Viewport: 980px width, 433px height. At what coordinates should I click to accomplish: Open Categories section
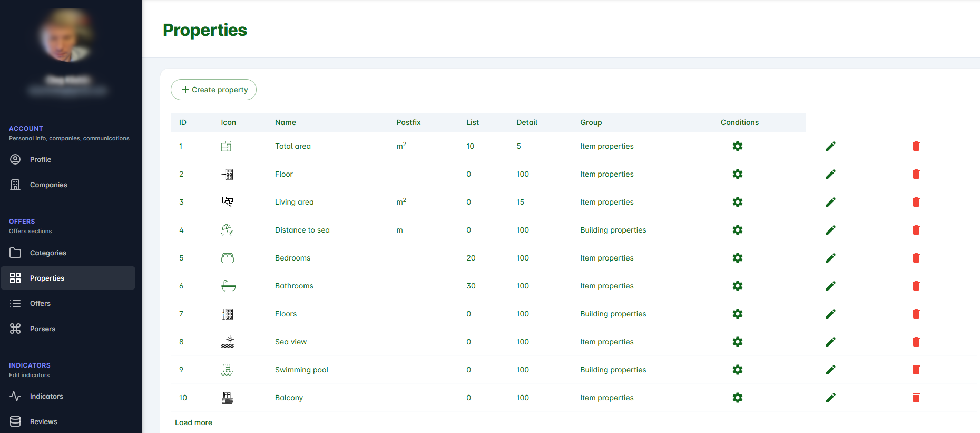coord(68,253)
